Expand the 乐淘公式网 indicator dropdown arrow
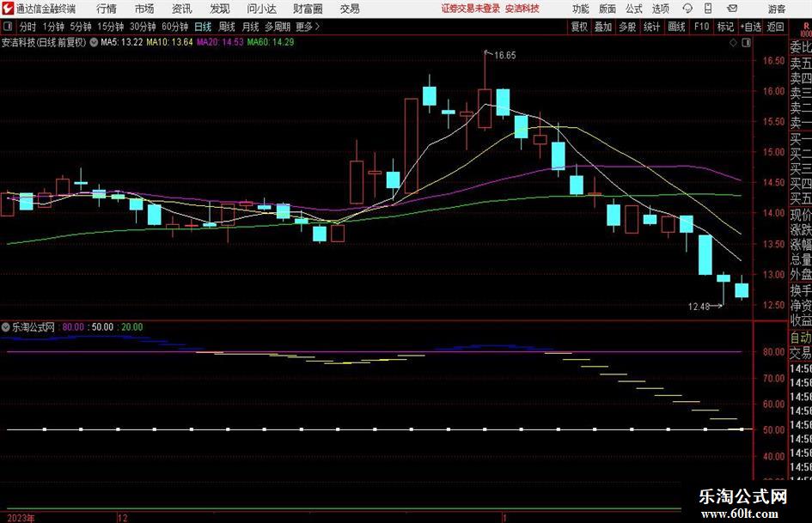 6,326
